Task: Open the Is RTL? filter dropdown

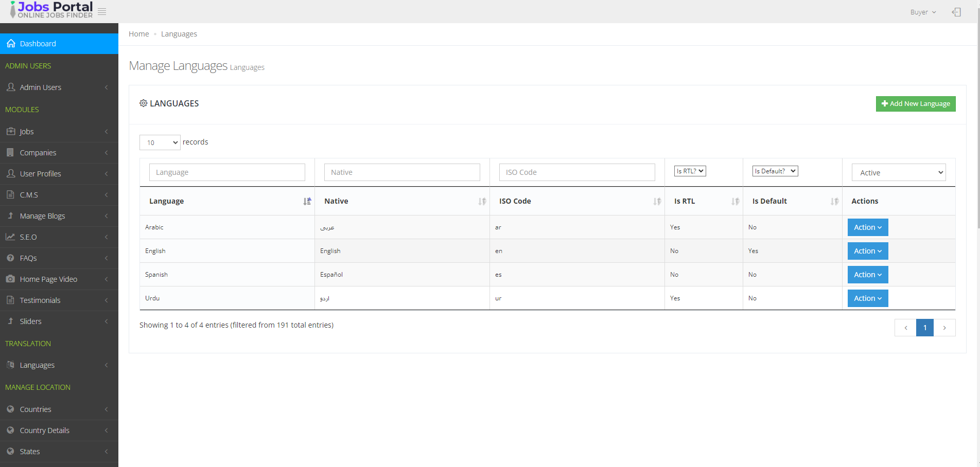Action: 690,171
